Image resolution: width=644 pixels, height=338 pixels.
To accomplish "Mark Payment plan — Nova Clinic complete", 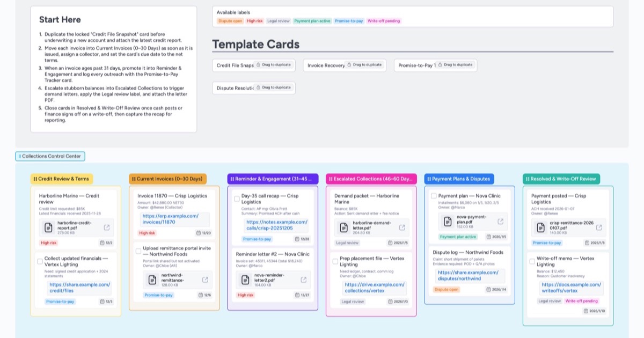I will [434, 196].
